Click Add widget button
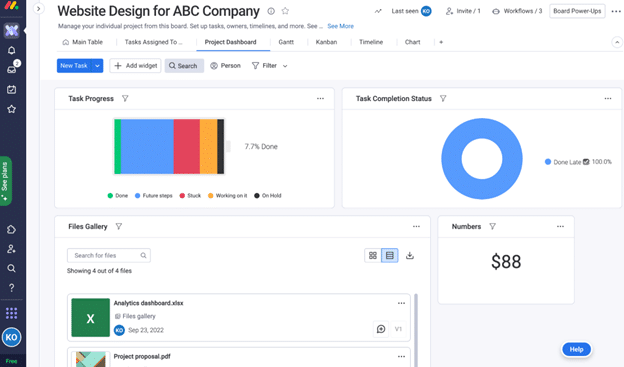Screen dimensions: 624x367 (x=135, y=66)
